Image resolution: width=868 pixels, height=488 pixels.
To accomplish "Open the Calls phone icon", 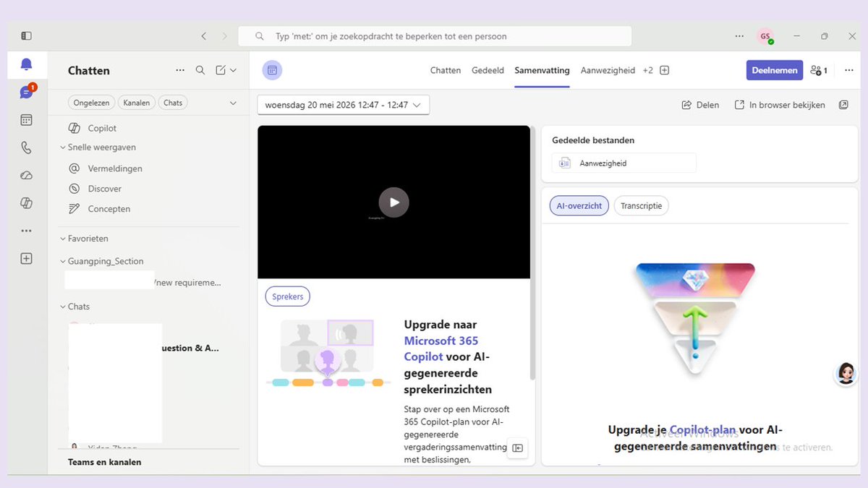I will 26,147.
